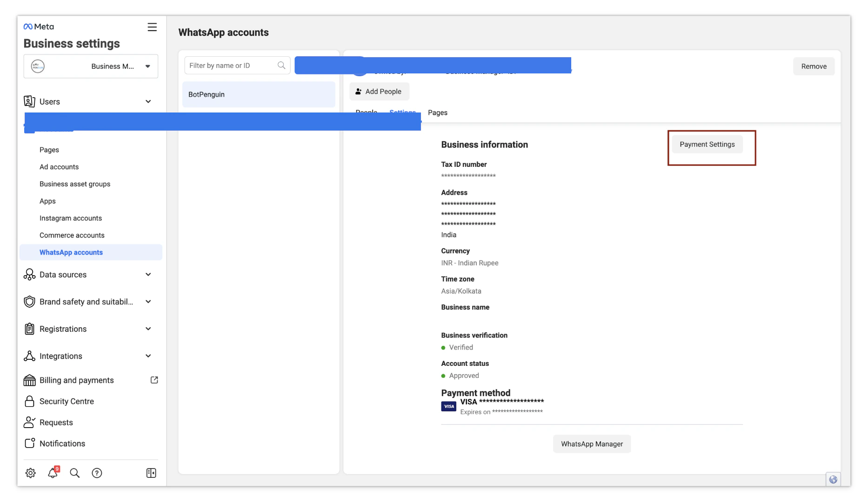
Task: Click the globe icon in bottom corner
Action: click(x=833, y=479)
